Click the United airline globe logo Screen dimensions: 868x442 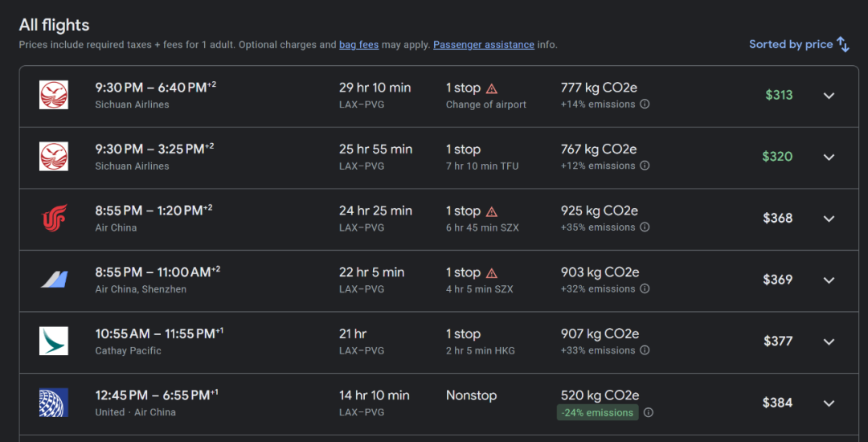coord(54,403)
